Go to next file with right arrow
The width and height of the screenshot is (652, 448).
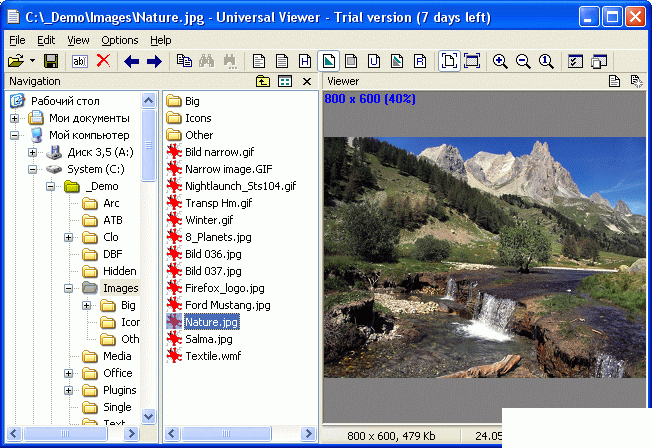coord(154,62)
